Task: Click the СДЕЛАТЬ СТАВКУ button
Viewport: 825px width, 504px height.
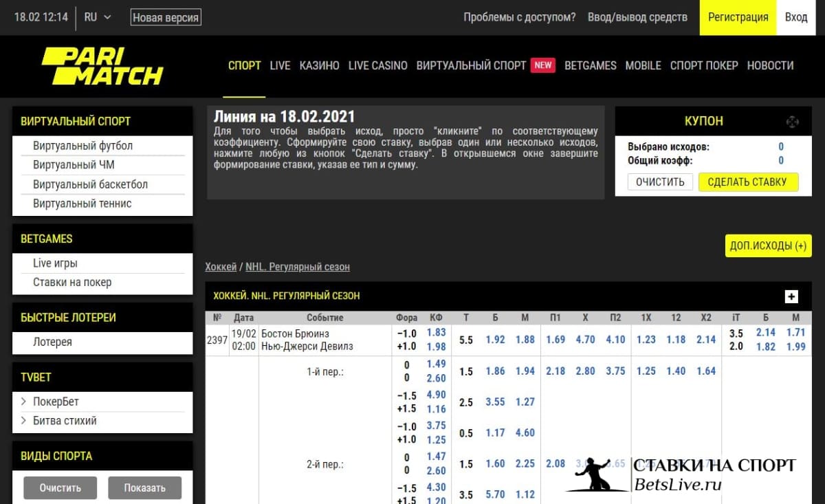Action: 748,182
